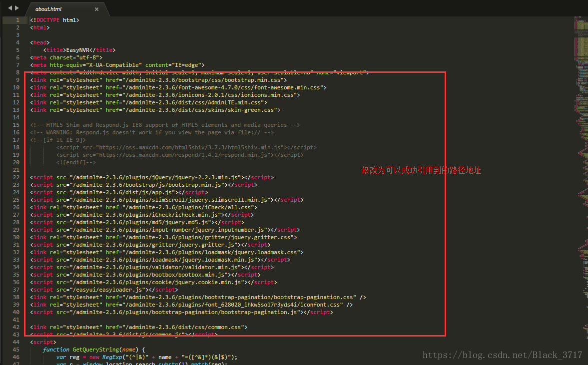588x365 pixels.
Task: Click line number 22 in gutter
Action: pyautogui.click(x=16, y=177)
